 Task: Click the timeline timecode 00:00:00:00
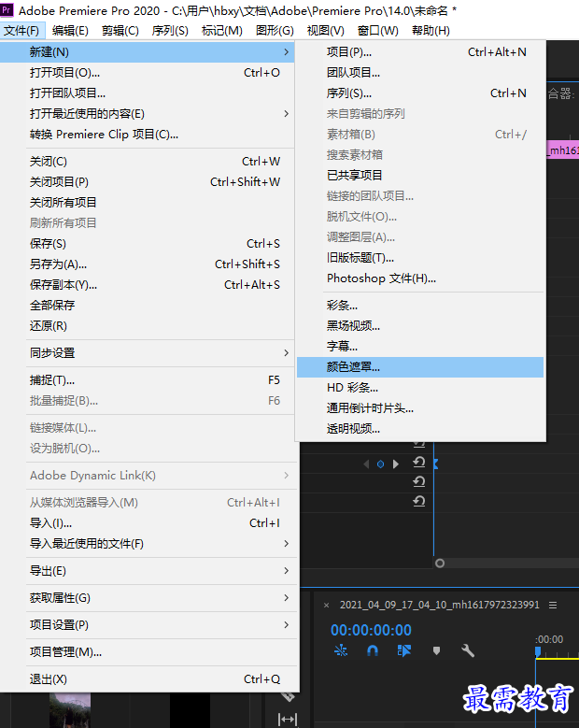tap(371, 630)
